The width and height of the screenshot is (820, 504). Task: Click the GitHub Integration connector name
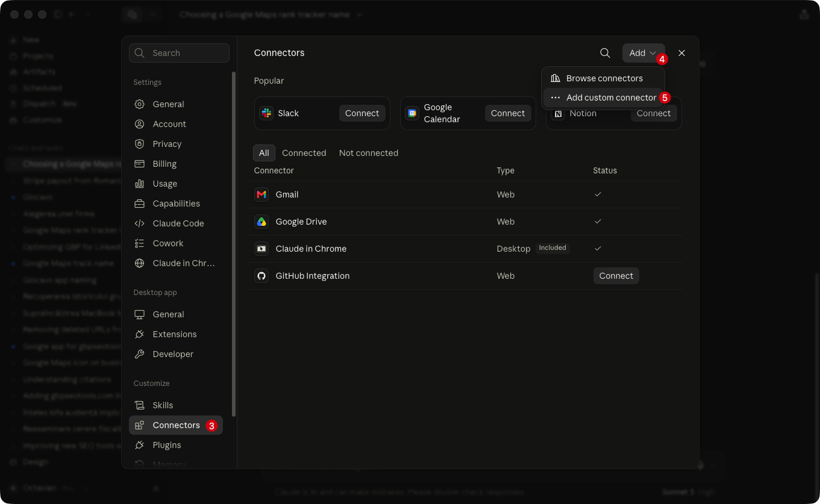pyautogui.click(x=313, y=276)
